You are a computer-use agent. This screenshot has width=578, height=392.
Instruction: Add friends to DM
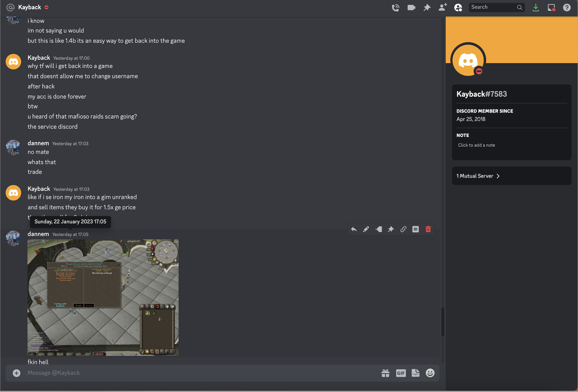442,7
